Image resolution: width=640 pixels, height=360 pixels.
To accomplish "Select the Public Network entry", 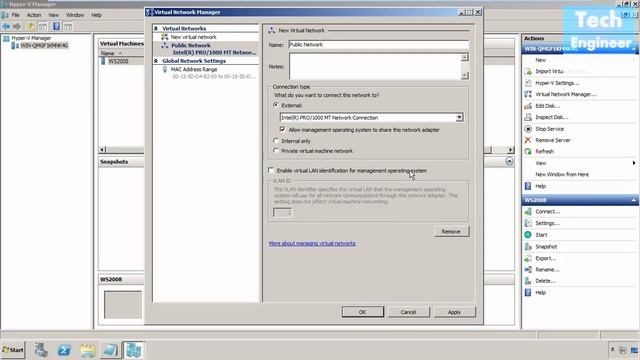I will (x=209, y=49).
